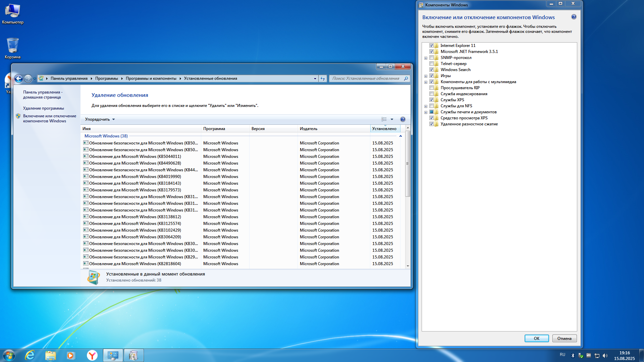Click the KB5044011 update row icon
Viewport: 644px width, 362px height.
[x=86, y=156]
